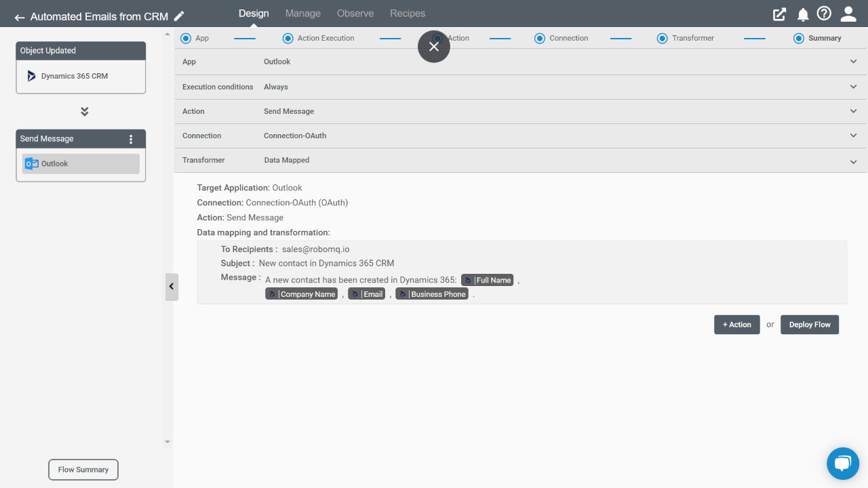Image resolution: width=868 pixels, height=488 pixels.
Task: Click the Company Name field token
Action: (301, 294)
